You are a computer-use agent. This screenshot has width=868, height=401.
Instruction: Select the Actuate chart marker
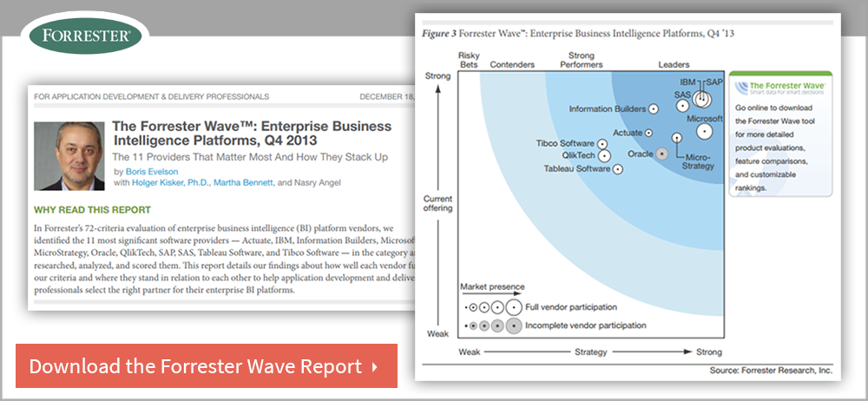pyautogui.click(x=648, y=133)
